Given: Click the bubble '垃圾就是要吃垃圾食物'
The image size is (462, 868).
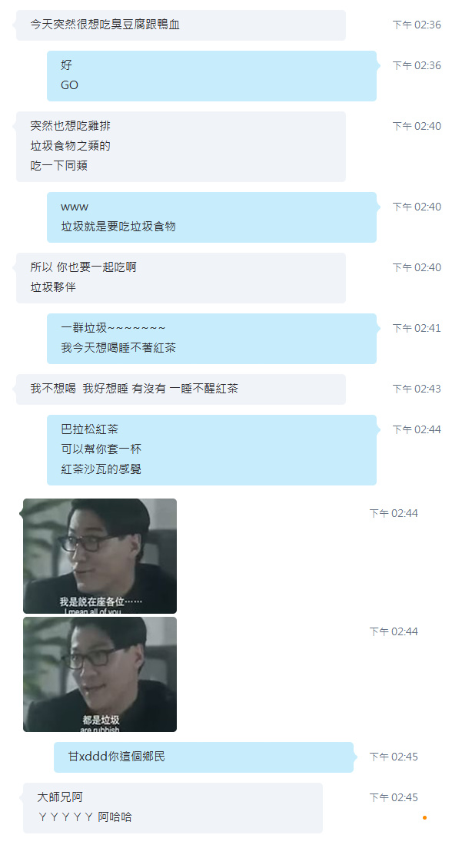Looking at the screenshot, I should click(211, 217).
